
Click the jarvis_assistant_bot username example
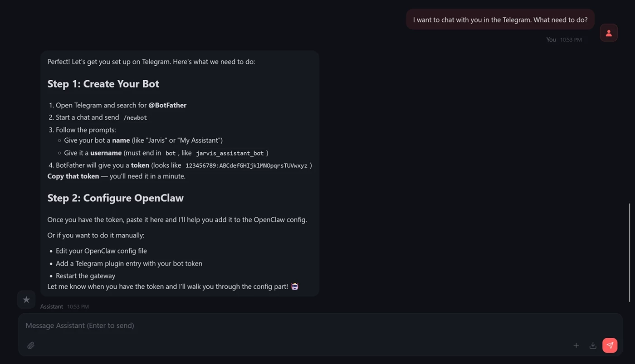tap(230, 153)
